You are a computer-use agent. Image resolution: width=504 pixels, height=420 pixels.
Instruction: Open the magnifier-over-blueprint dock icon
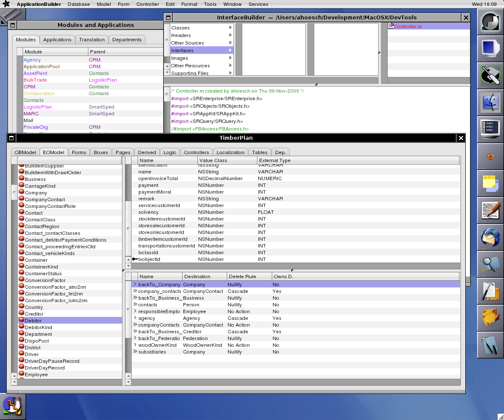(x=490, y=265)
